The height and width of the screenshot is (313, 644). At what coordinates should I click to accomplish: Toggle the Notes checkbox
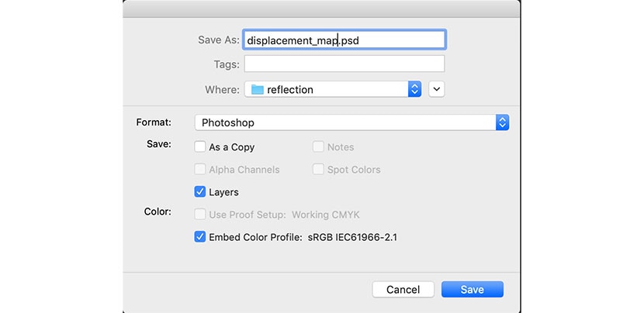click(318, 146)
